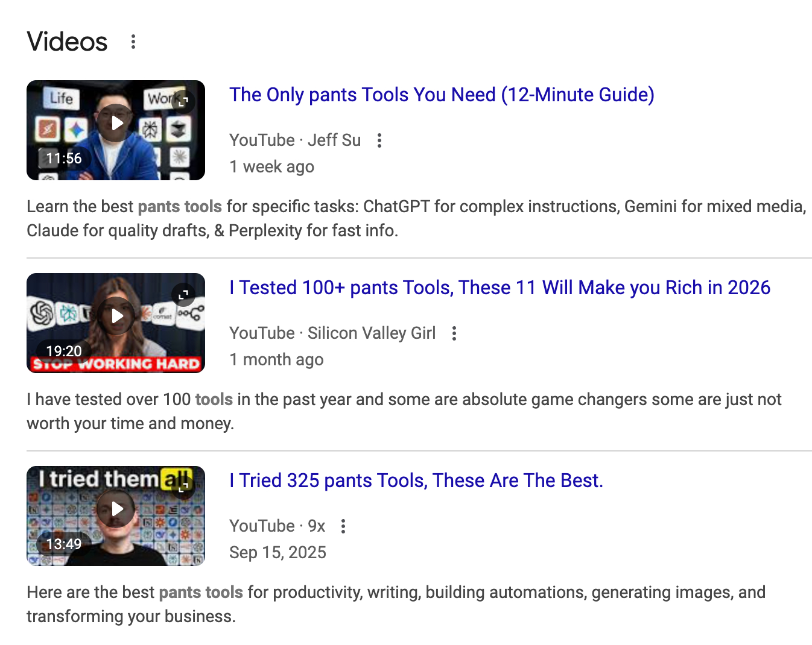
Task: Click the 13:49 duration badge
Action: (64, 544)
